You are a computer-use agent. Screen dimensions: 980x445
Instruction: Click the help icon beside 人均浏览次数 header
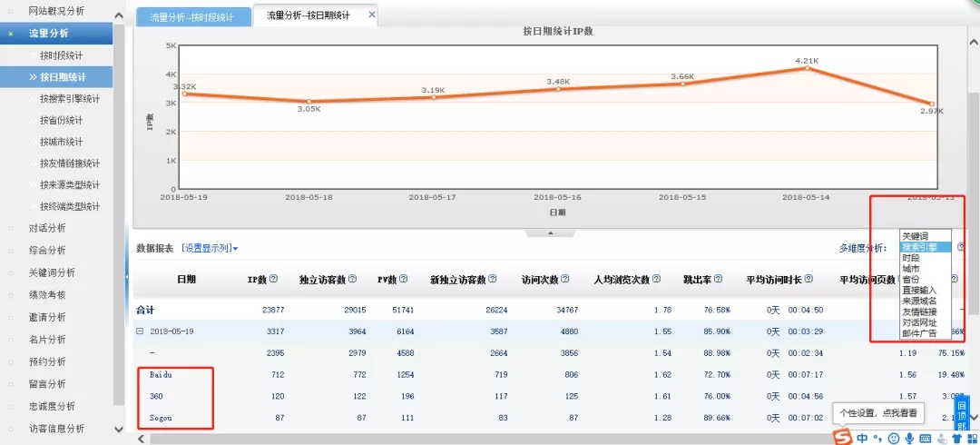[656, 279]
